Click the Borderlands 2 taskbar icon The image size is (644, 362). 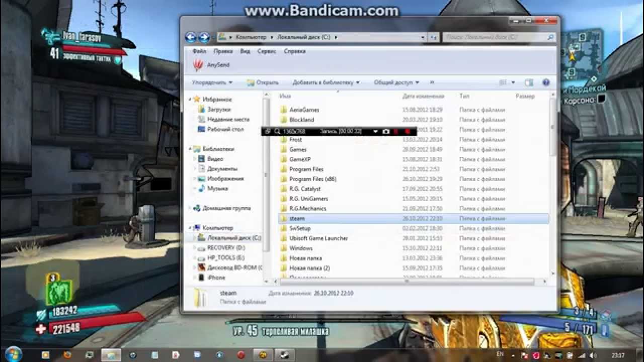click(x=262, y=354)
